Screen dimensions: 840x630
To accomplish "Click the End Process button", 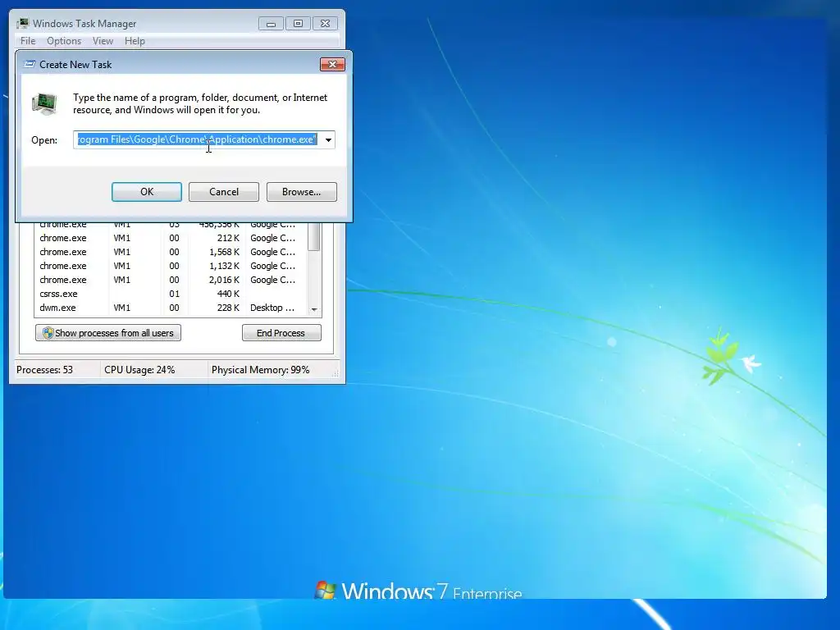I will [281, 333].
